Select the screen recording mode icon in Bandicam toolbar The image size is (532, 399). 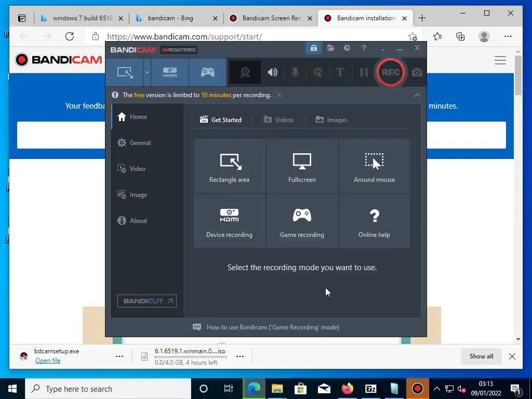pyautogui.click(x=125, y=72)
